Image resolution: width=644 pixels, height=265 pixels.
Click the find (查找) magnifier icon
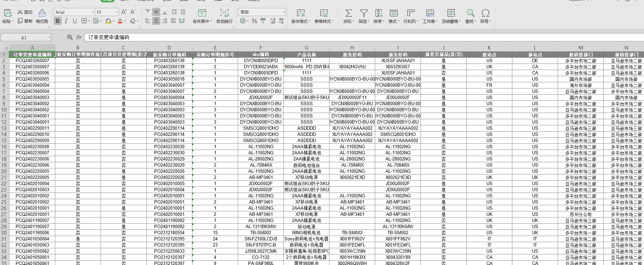pos(470,14)
